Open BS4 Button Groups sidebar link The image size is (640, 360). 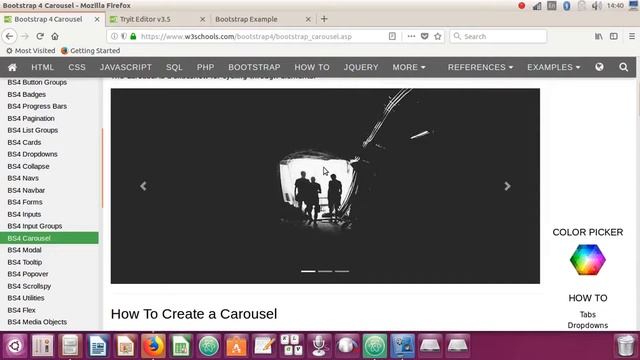(x=37, y=82)
